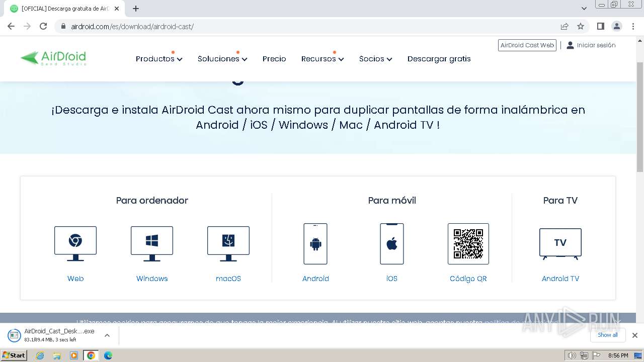Expand the Recursos dropdown
The width and height of the screenshot is (644, 362).
tap(323, 59)
